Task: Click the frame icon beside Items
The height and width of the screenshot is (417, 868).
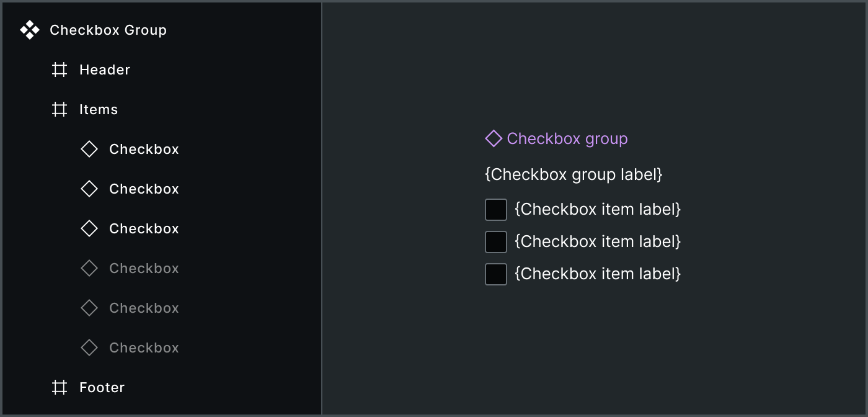Action: 59,109
